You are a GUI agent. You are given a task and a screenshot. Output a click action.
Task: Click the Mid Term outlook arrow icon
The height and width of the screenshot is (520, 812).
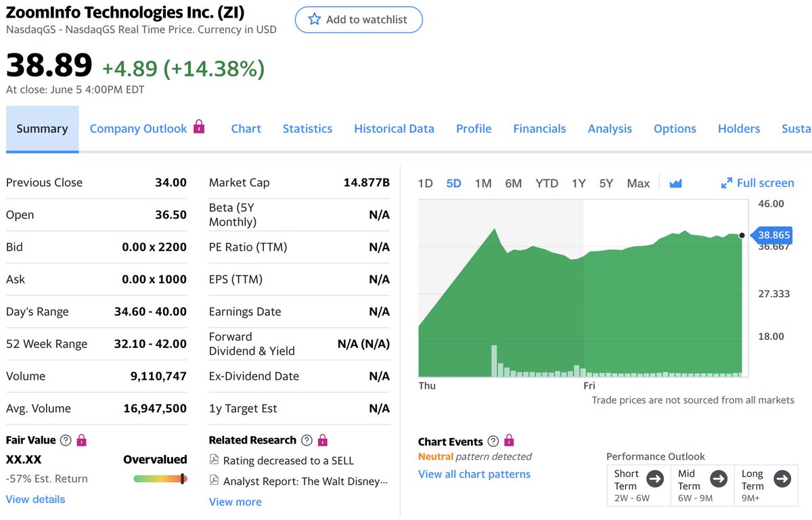coord(719,479)
